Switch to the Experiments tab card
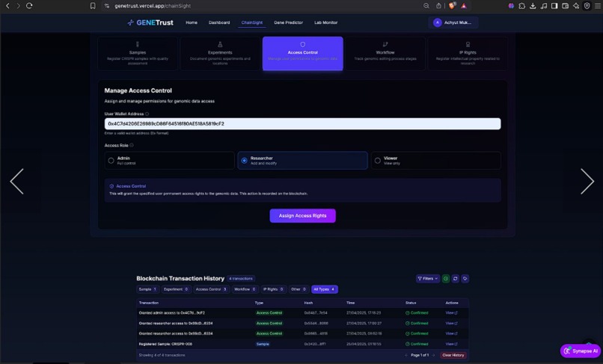 tap(220, 53)
